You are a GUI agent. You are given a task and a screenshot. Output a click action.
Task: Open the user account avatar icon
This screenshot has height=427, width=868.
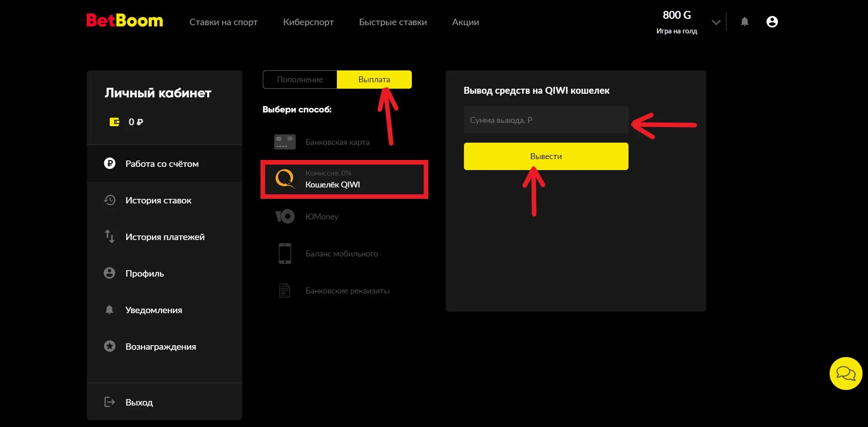coord(772,21)
